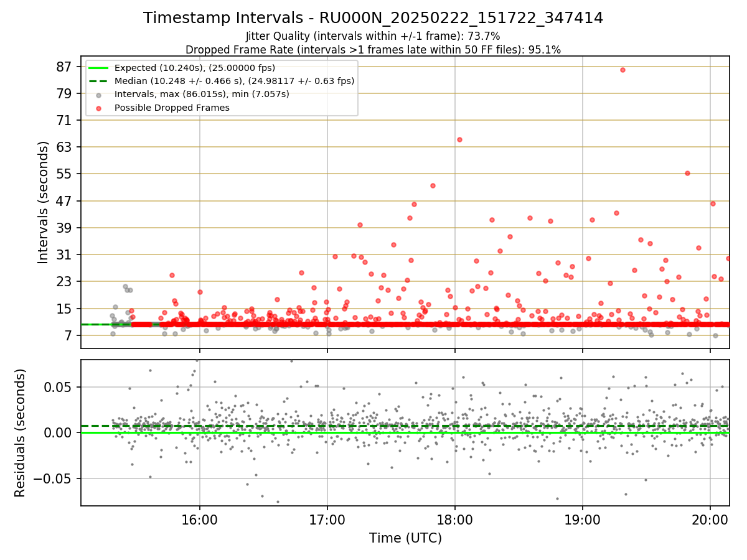Click the plot title "Timestamp Intervals - RU000N_20250222_151722_347414"
The width and height of the screenshot is (747, 560).
(373, 18)
